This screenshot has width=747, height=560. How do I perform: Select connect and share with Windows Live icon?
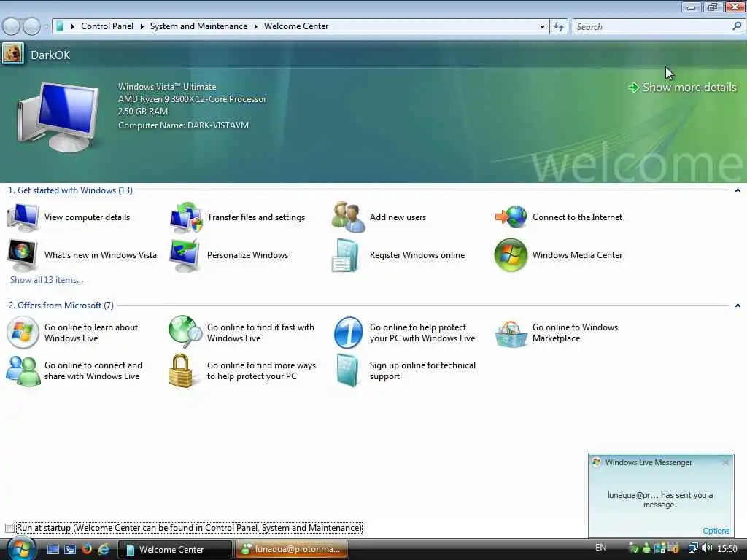coord(23,371)
